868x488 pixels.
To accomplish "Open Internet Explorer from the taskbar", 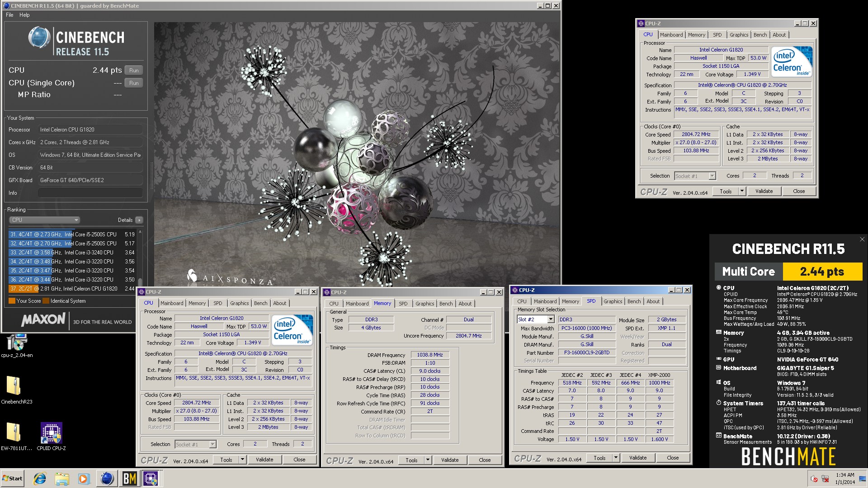I will (40, 479).
